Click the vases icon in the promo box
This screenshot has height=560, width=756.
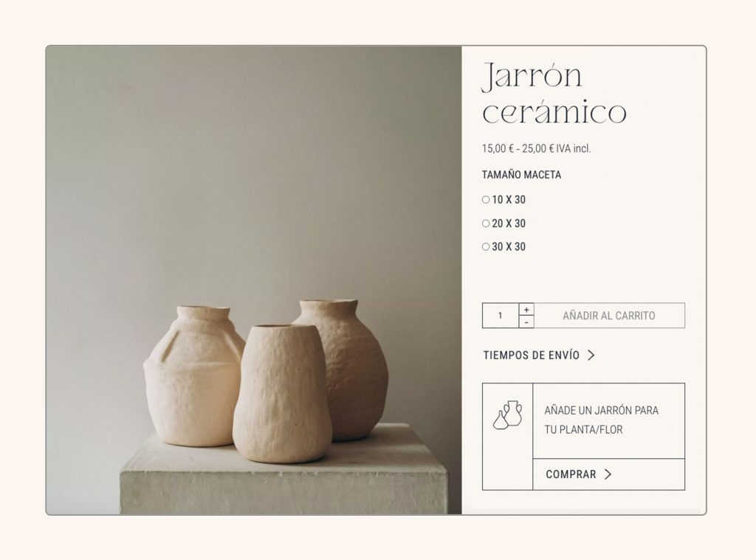[508, 414]
